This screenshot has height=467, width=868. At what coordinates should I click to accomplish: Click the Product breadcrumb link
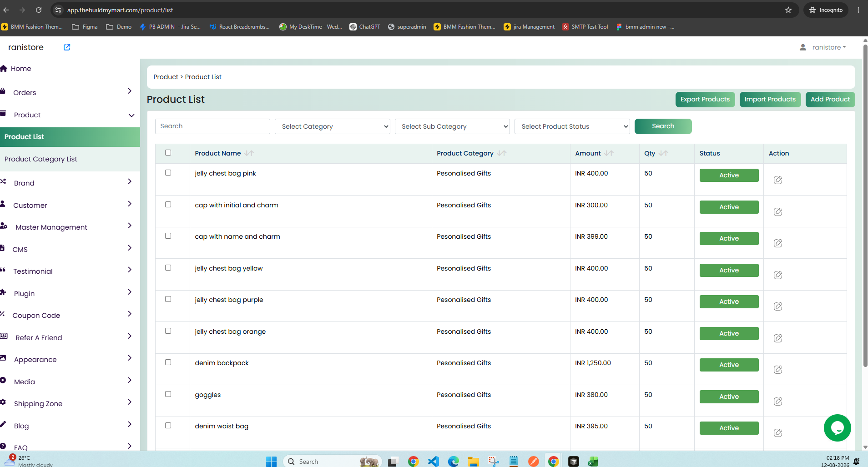166,77
